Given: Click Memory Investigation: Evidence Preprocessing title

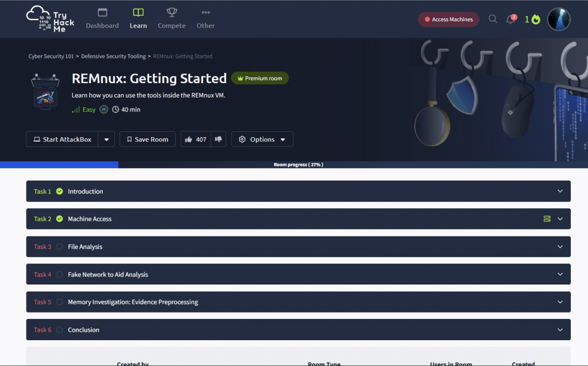Looking at the screenshot, I should tap(133, 302).
